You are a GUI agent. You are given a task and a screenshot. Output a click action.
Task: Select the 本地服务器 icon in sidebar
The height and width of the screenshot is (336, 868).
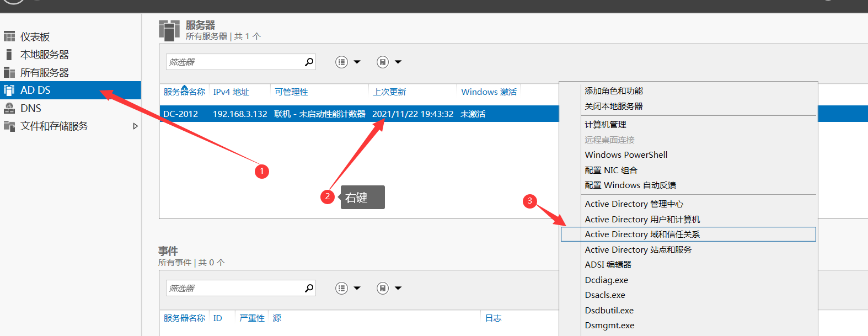pyautogui.click(x=9, y=55)
